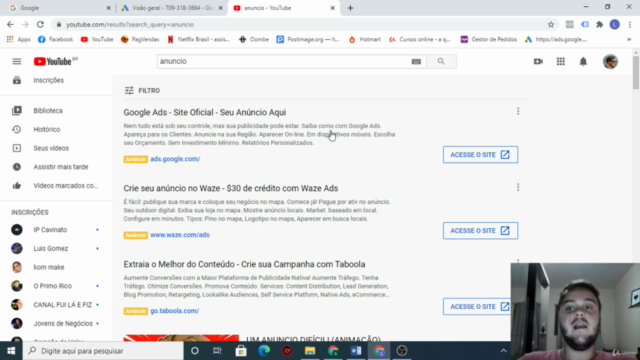Open the YouTube hamburger guide menu
Screen dimensions: 640x360
(17, 61)
